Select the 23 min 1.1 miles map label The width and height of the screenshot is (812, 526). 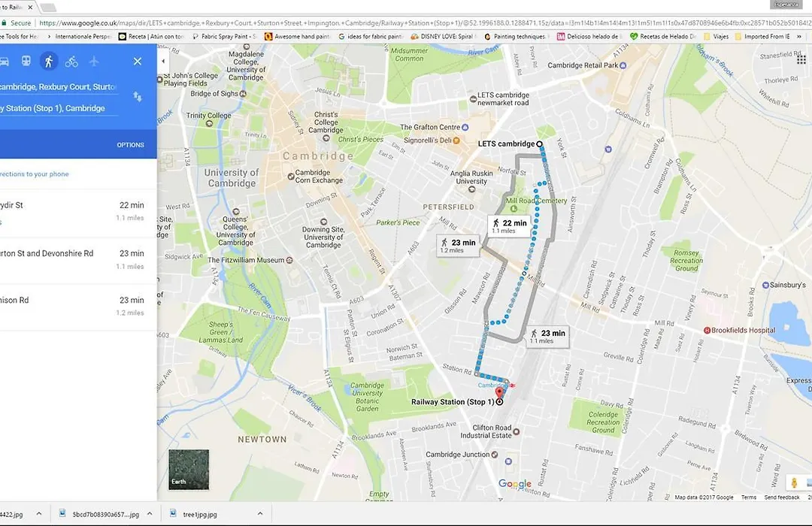548,336
